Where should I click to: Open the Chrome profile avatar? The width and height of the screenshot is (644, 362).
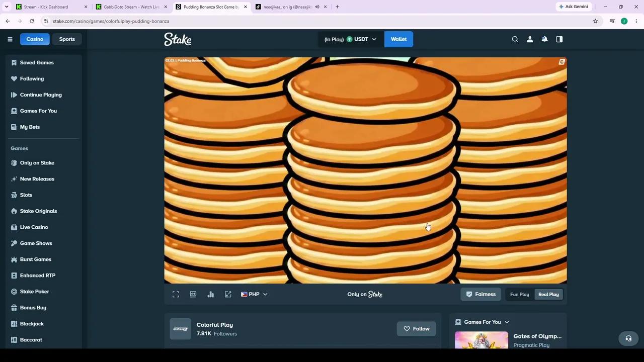(x=624, y=21)
